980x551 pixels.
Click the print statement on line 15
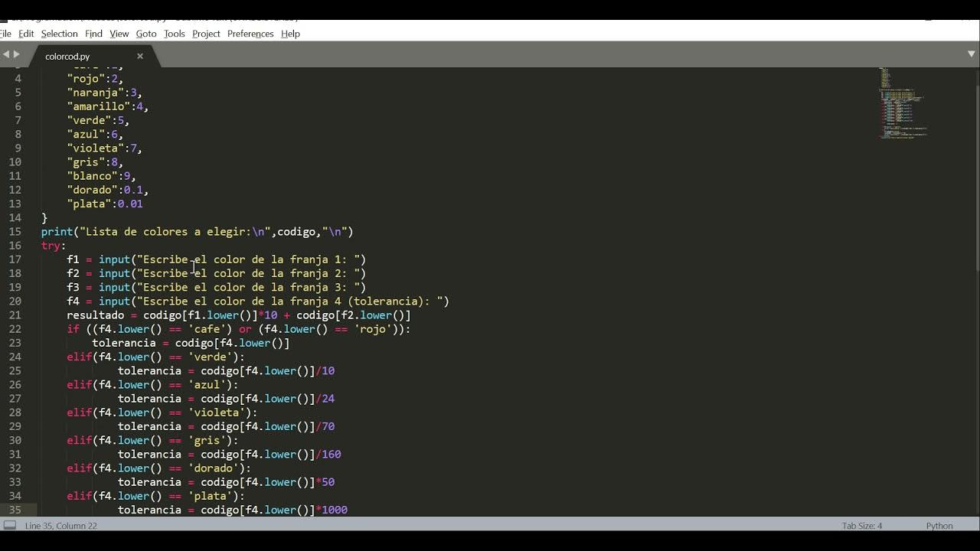(197, 232)
